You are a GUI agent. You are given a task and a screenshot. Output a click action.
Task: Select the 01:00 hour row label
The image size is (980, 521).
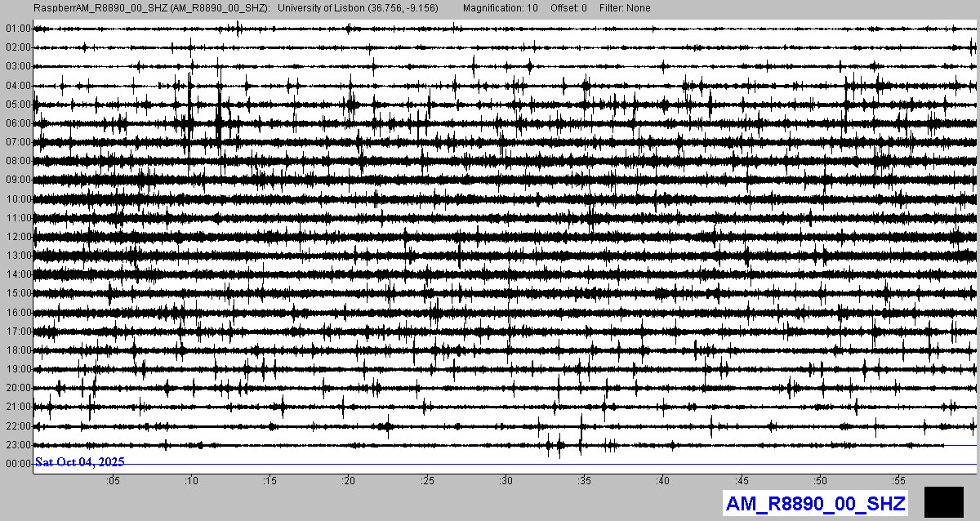17,29
